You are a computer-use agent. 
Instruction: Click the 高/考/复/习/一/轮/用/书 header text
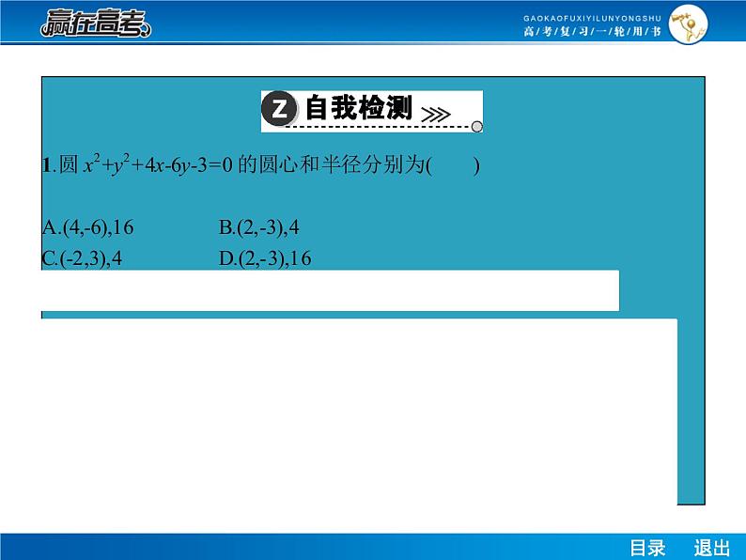[592, 31]
